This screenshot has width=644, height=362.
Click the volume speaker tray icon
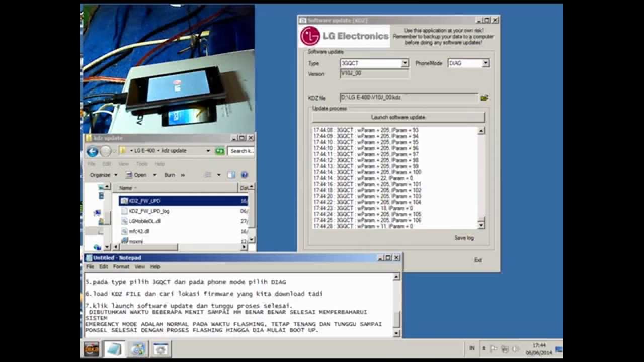coord(515,348)
